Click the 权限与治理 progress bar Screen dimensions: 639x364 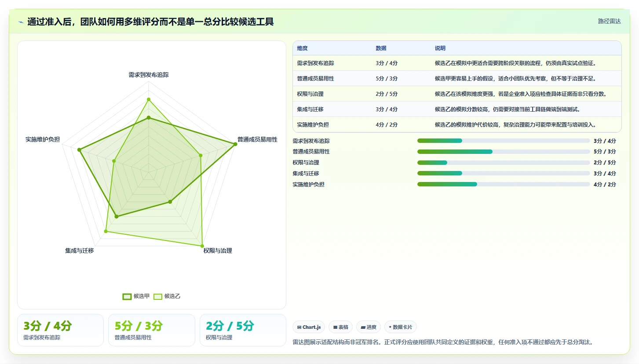coord(504,163)
